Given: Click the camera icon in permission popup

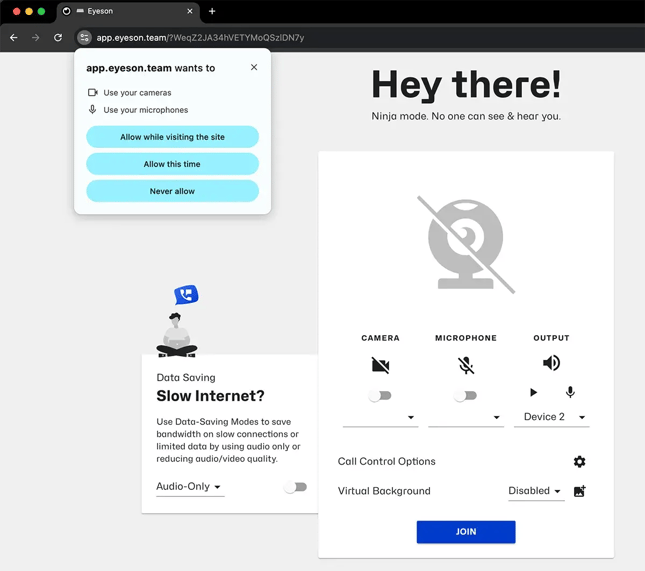Looking at the screenshot, I should tap(93, 92).
